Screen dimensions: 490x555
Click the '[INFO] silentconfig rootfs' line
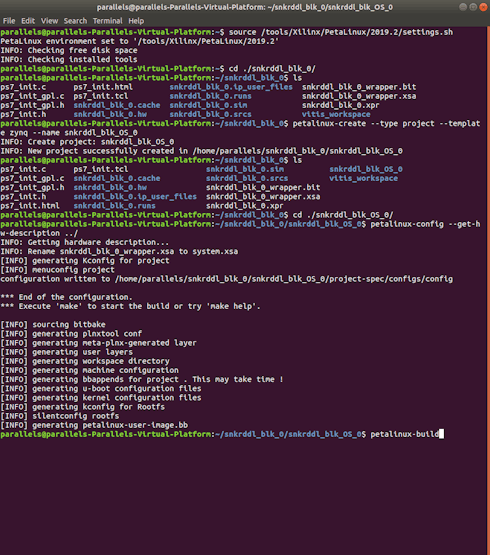(60, 416)
